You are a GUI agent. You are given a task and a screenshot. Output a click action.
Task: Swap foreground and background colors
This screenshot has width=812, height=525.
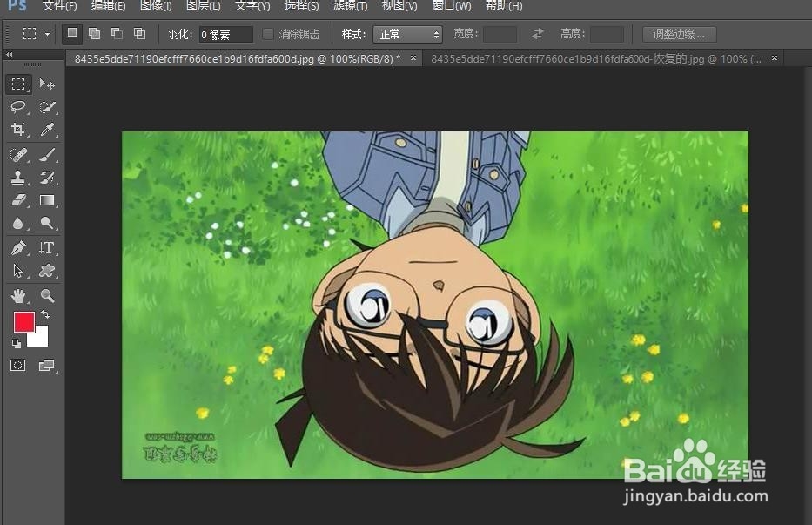(x=45, y=314)
